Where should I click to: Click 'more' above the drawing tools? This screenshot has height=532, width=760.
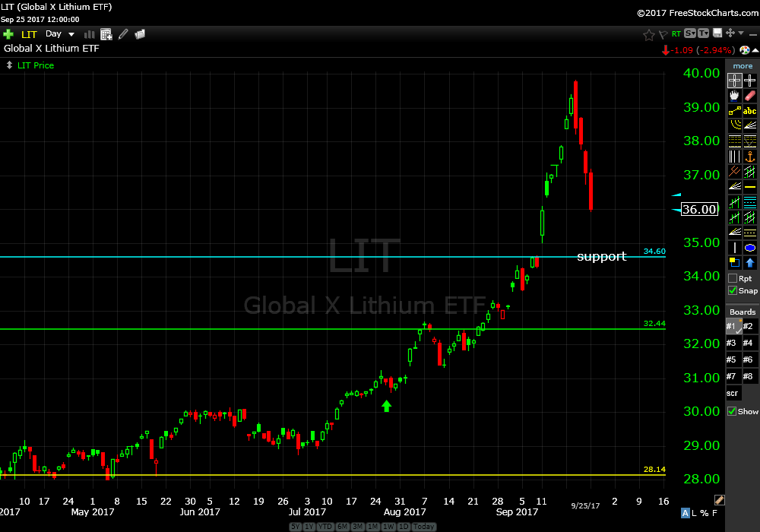tap(743, 66)
